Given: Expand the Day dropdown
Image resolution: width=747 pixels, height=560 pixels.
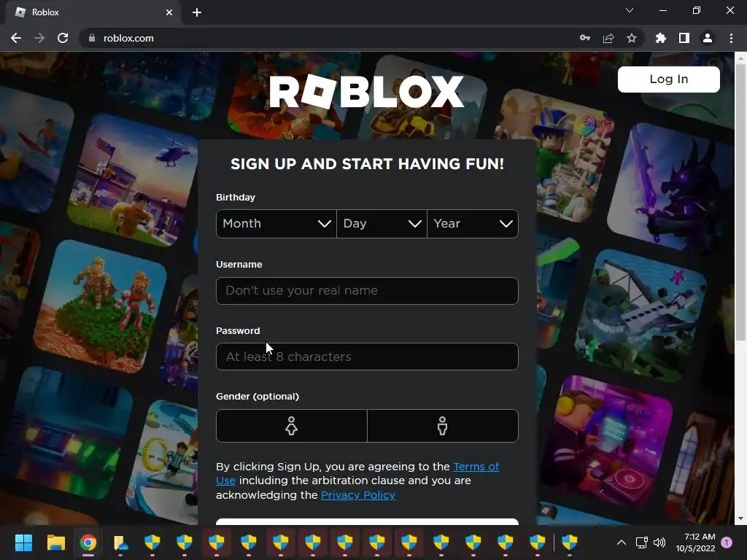Looking at the screenshot, I should pyautogui.click(x=382, y=224).
